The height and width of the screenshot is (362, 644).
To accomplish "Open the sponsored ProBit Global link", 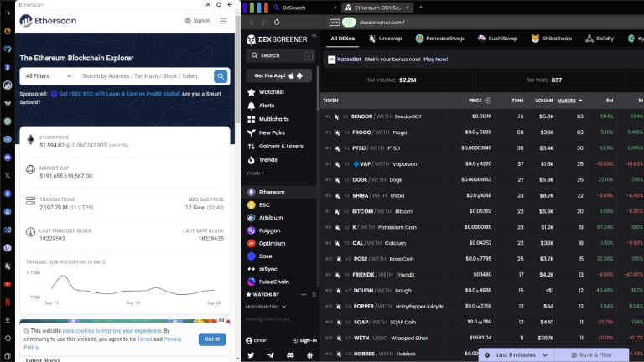I will pos(120,94).
